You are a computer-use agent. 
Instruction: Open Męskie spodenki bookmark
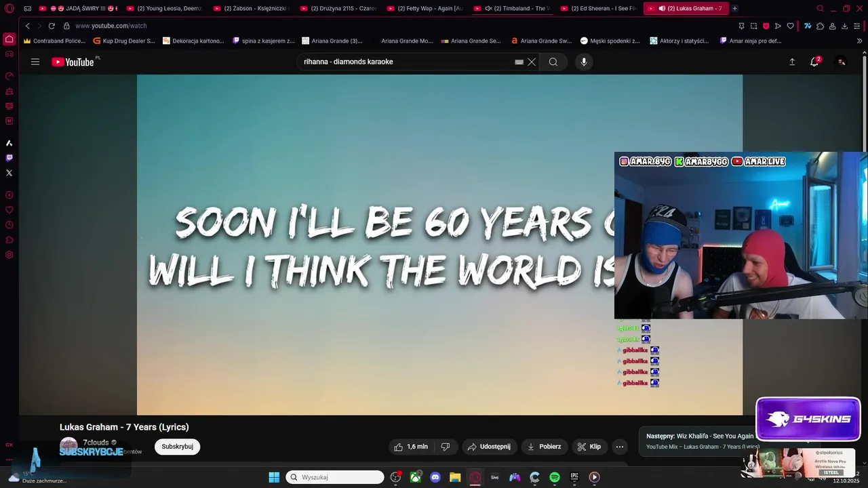click(x=610, y=41)
